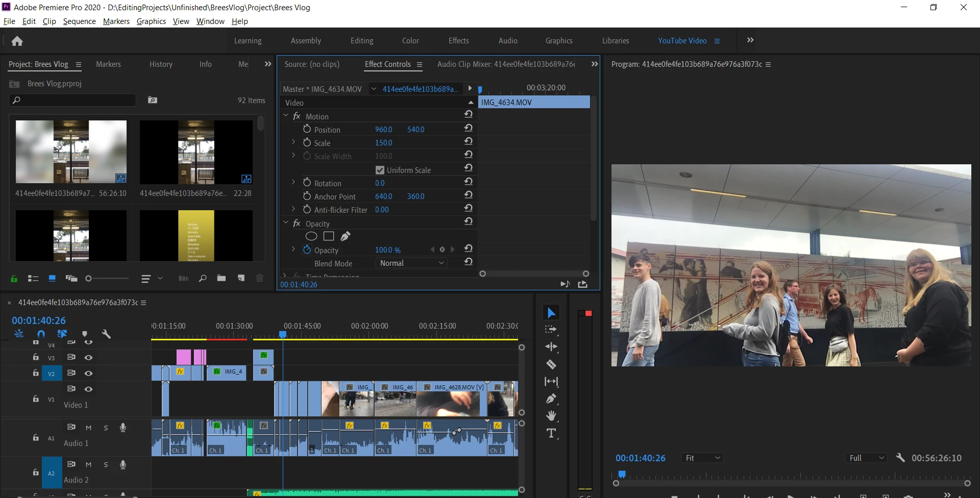The height and width of the screenshot is (498, 980).
Task: Switch project panel to list view
Action: pyautogui.click(x=33, y=279)
